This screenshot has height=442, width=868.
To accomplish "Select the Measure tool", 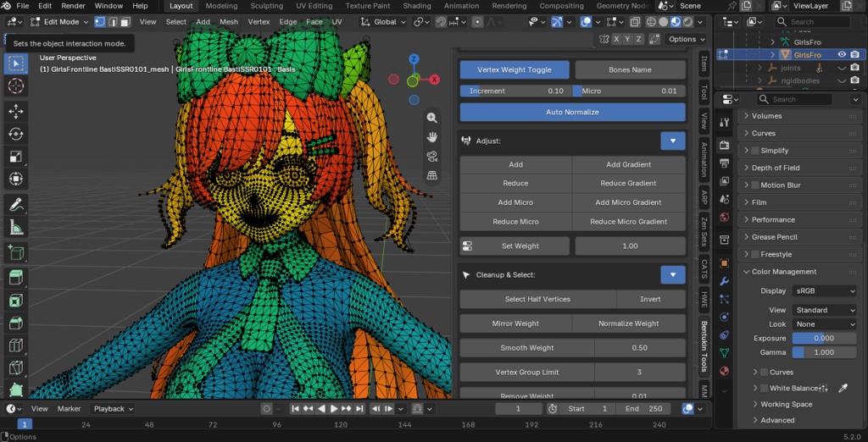I will [x=16, y=227].
